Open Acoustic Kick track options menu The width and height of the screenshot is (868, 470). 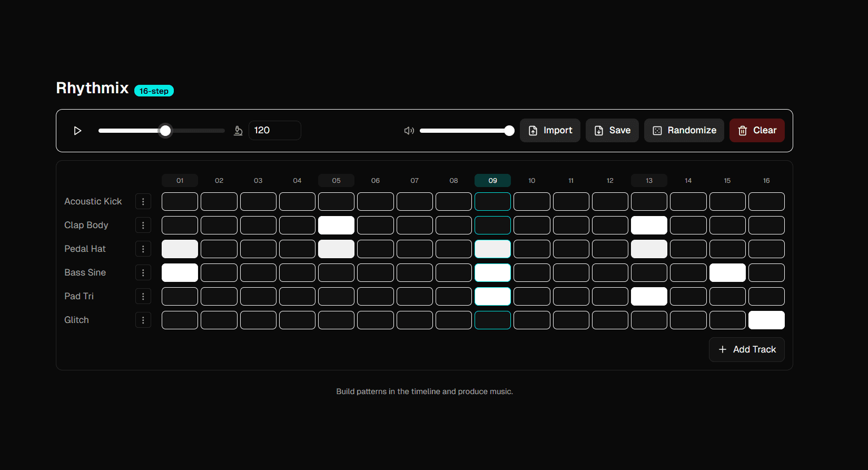click(x=143, y=201)
